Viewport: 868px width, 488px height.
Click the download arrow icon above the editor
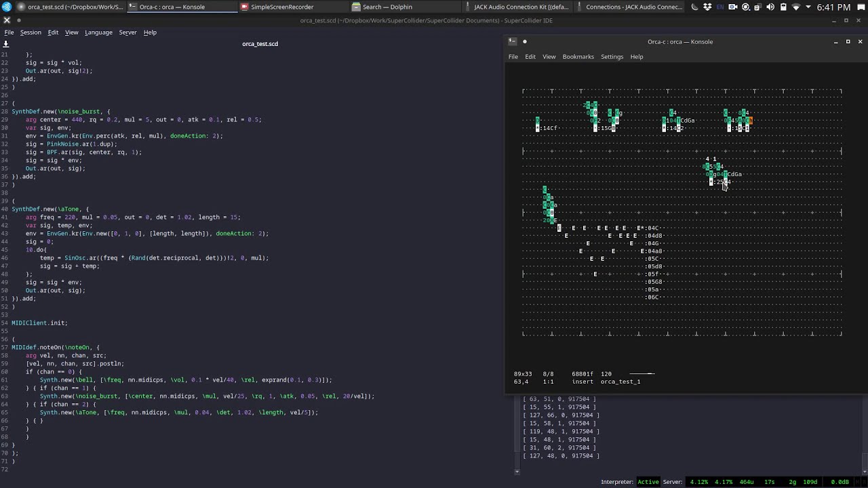point(6,43)
